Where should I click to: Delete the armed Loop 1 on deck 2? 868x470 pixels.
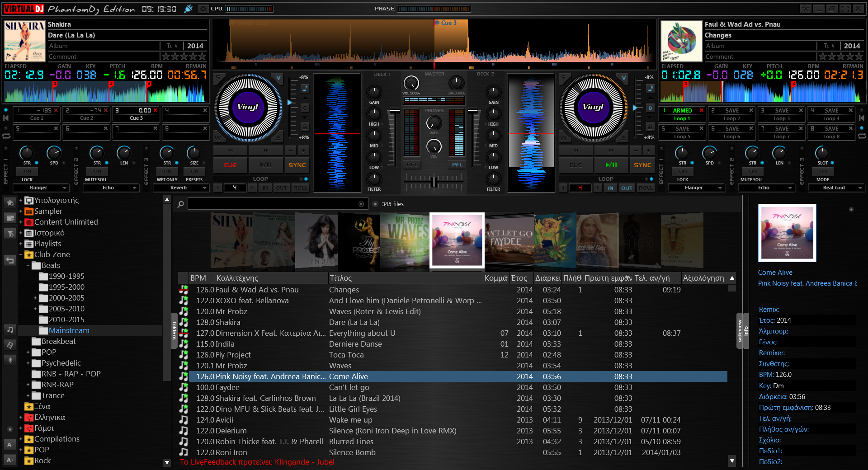click(702, 110)
